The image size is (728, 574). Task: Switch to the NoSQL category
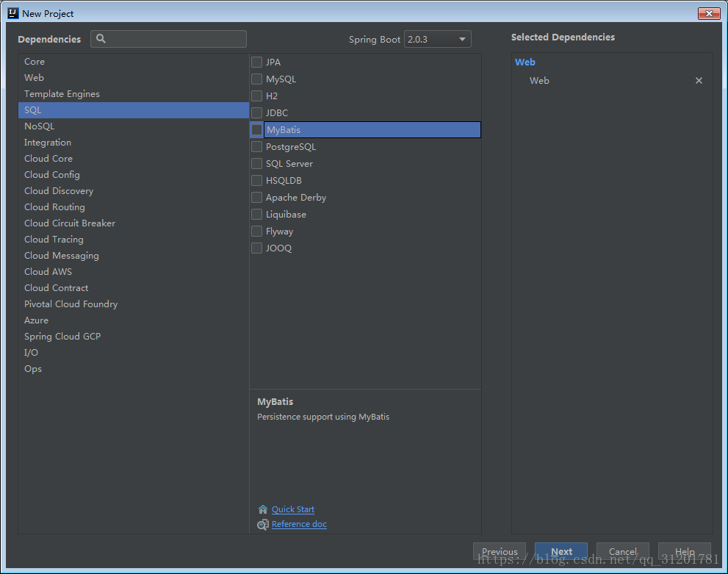133,126
